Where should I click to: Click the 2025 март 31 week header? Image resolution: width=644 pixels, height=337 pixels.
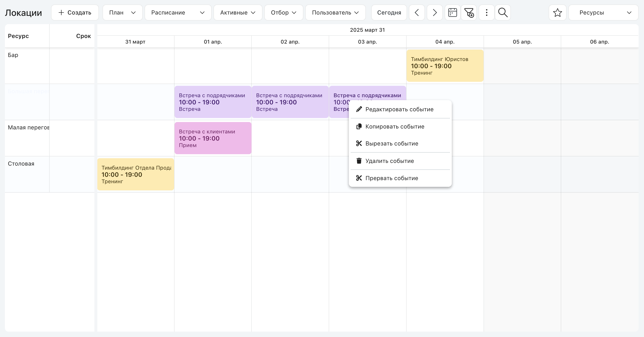coord(367,30)
